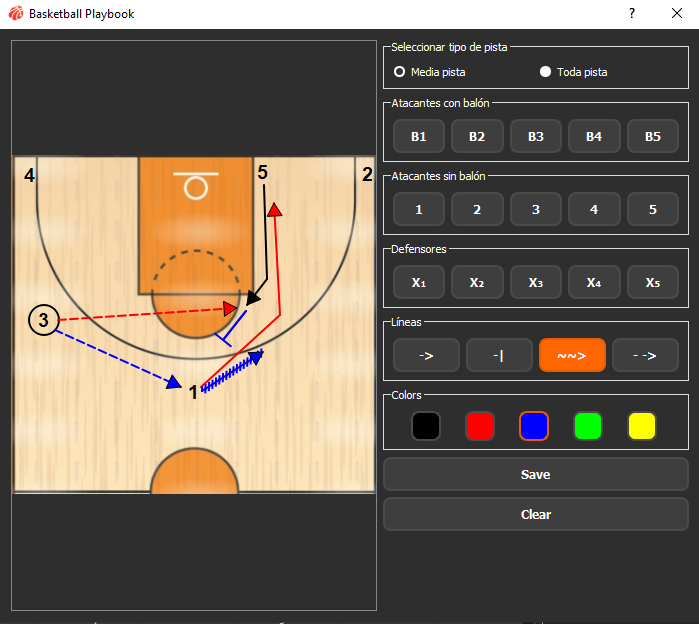This screenshot has height=624, width=699.
Task: Select the Media pista radio option
Action: [400, 72]
